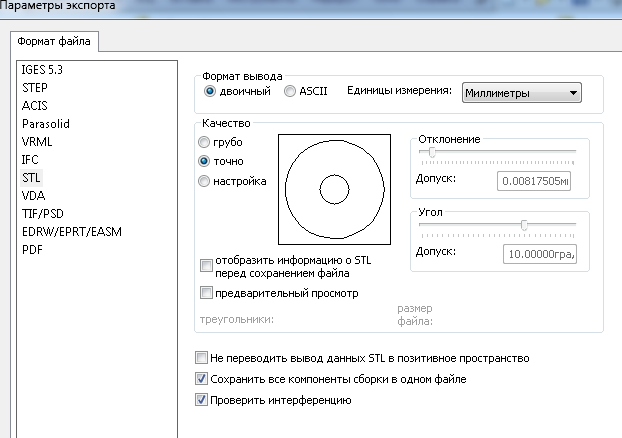Viewport: 622px width, 438px height.
Task: Enable showing STL info before saving
Action: point(207,266)
